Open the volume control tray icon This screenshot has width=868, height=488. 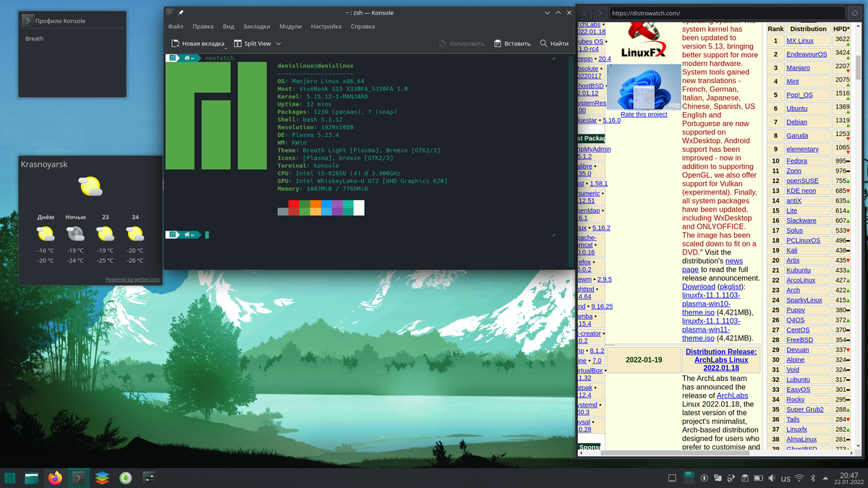[x=772, y=478]
